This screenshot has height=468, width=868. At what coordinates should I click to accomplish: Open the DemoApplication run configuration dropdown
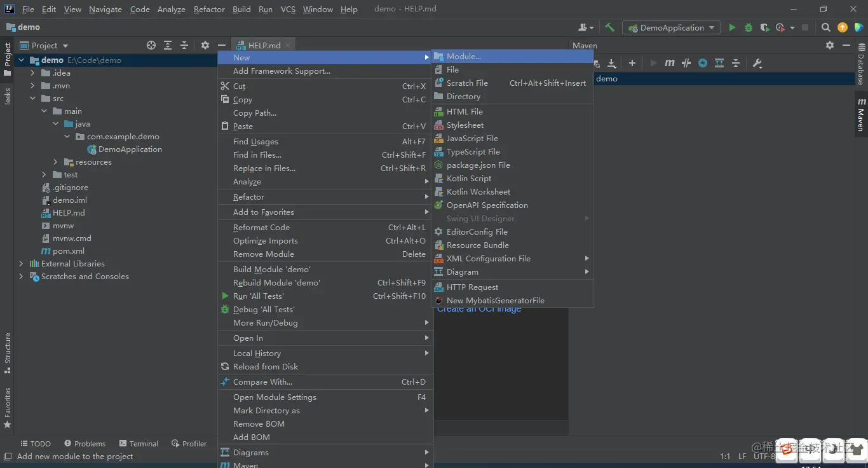click(672, 27)
